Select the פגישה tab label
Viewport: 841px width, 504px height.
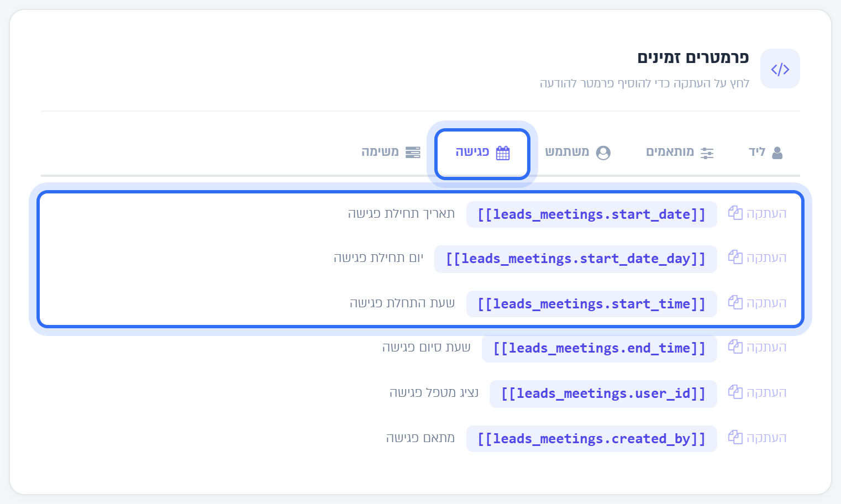click(472, 152)
